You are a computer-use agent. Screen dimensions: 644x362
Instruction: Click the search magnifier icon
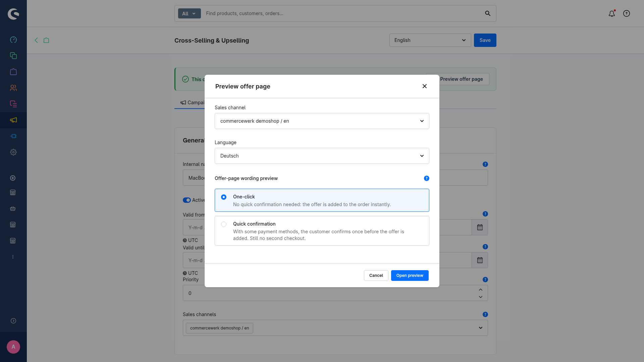tap(488, 13)
